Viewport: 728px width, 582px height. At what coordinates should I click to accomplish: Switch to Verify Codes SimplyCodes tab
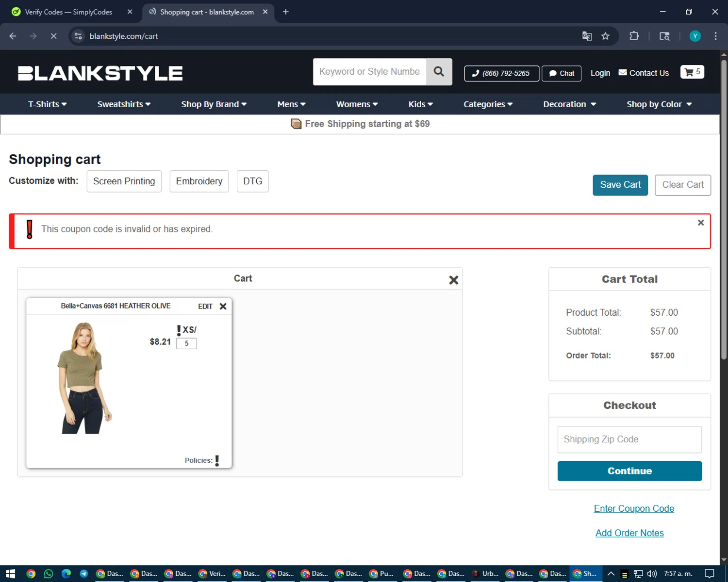pyautogui.click(x=68, y=12)
